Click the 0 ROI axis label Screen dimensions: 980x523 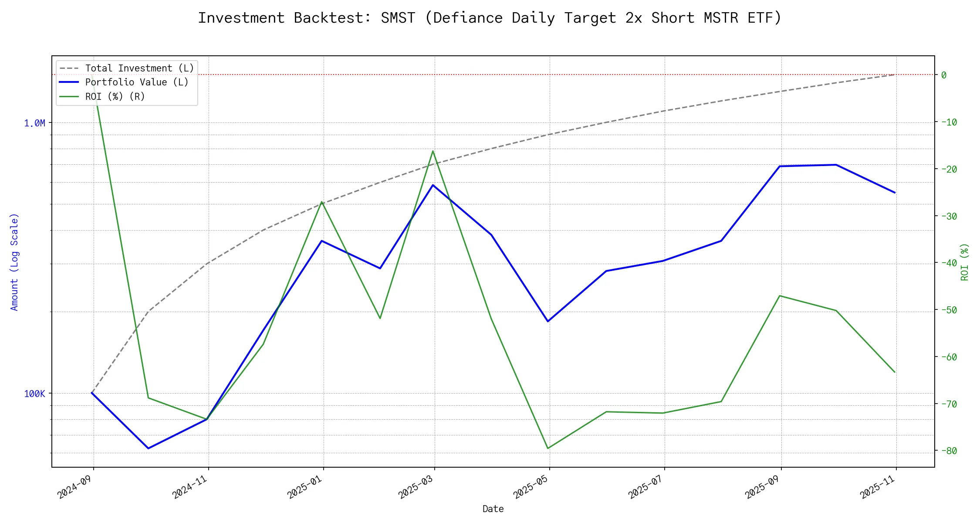(x=944, y=75)
